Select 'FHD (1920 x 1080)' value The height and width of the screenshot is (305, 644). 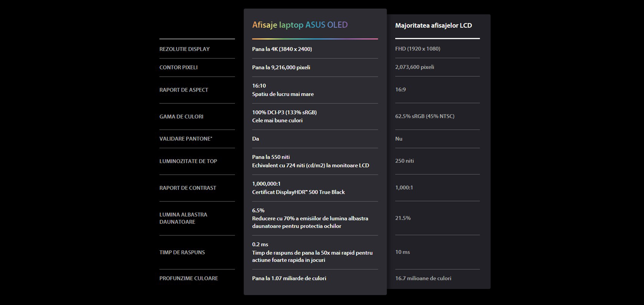[x=418, y=48]
